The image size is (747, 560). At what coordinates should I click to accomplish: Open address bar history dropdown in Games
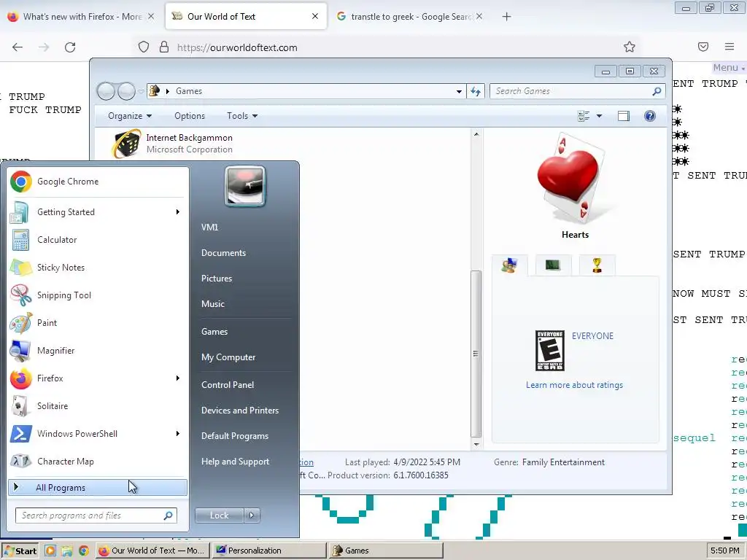[459, 91]
